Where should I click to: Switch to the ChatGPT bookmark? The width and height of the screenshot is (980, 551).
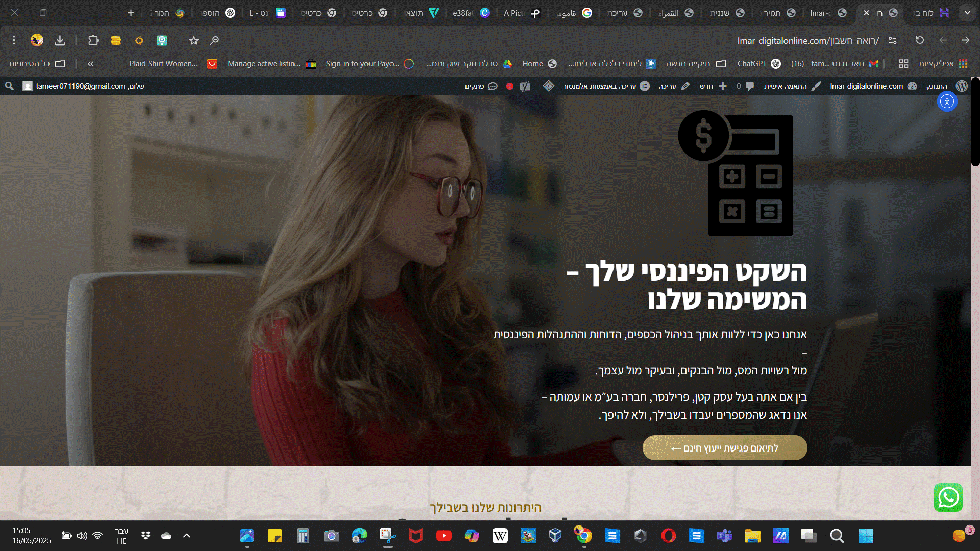pos(759,64)
